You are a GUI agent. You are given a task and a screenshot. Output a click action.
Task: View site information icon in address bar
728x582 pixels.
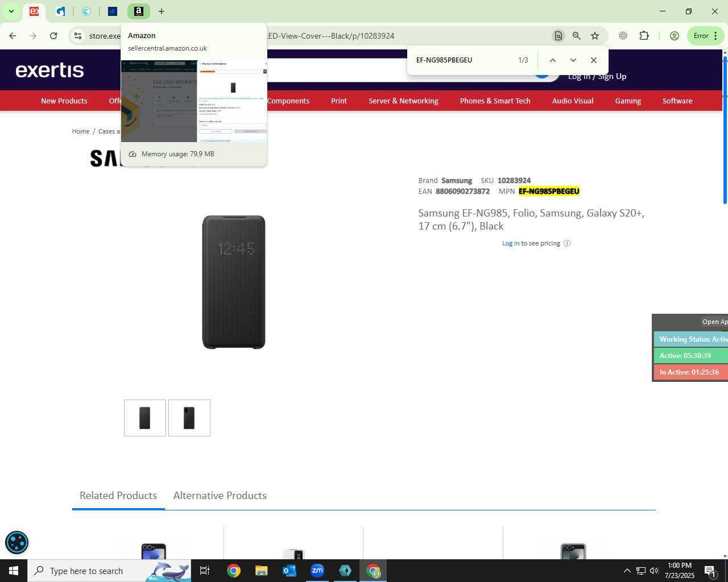pyautogui.click(x=78, y=36)
